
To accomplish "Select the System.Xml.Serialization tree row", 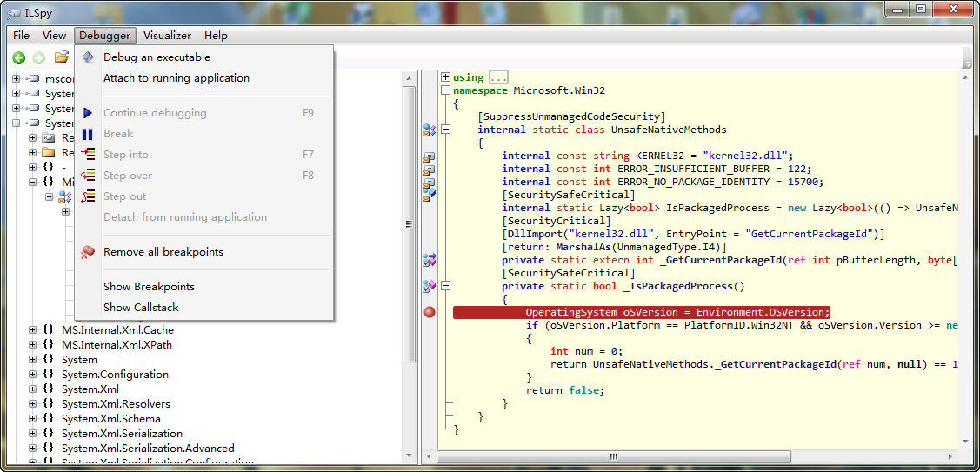I will [122, 433].
